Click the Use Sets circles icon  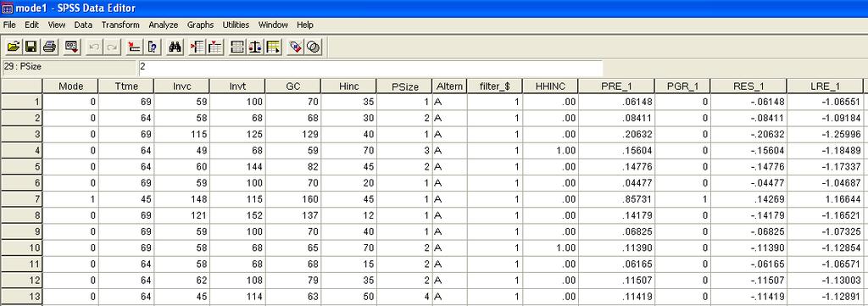tap(314, 47)
